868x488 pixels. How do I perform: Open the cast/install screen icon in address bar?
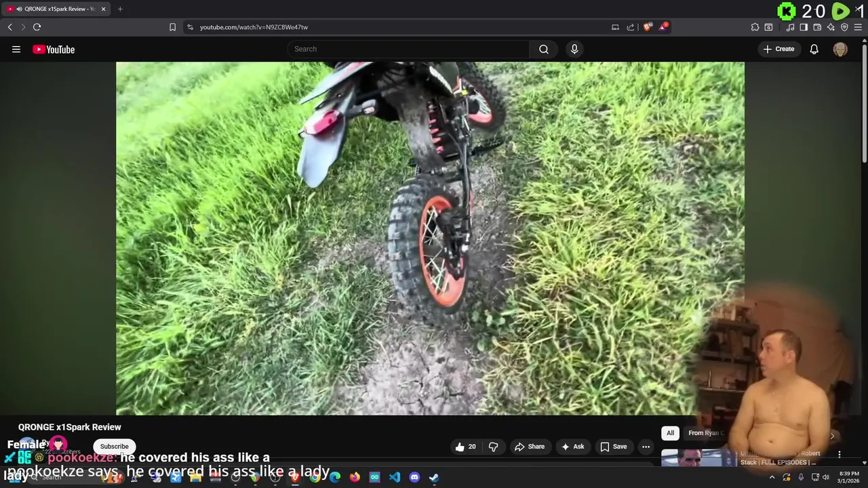click(615, 27)
